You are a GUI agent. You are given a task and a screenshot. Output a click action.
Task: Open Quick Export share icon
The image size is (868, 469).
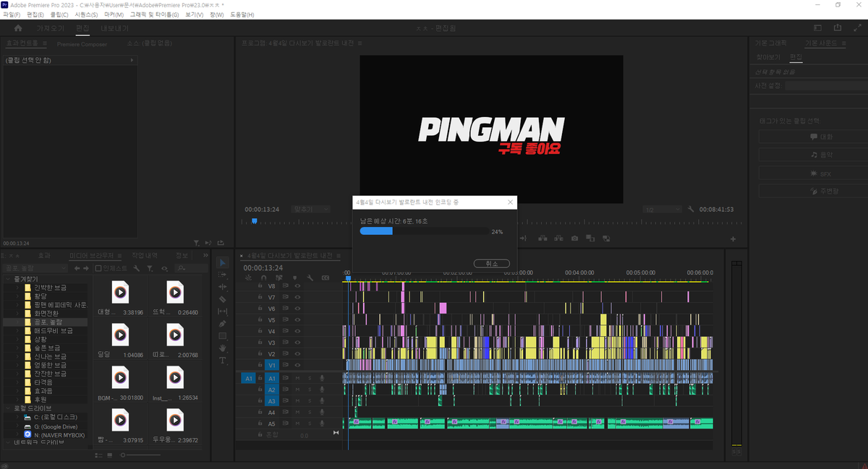tap(838, 28)
